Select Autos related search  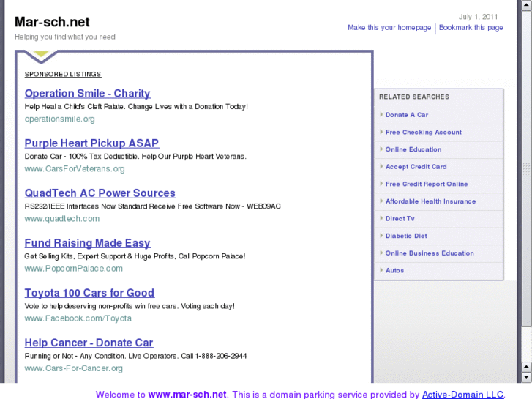[394, 271]
